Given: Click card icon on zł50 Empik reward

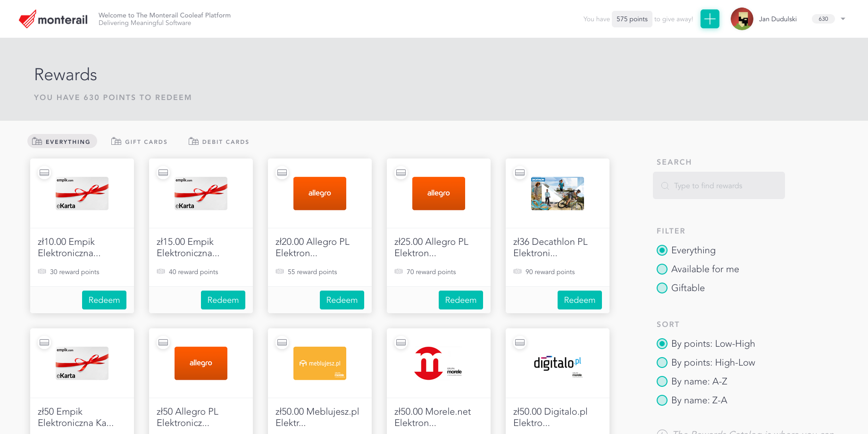Looking at the screenshot, I should (x=44, y=342).
